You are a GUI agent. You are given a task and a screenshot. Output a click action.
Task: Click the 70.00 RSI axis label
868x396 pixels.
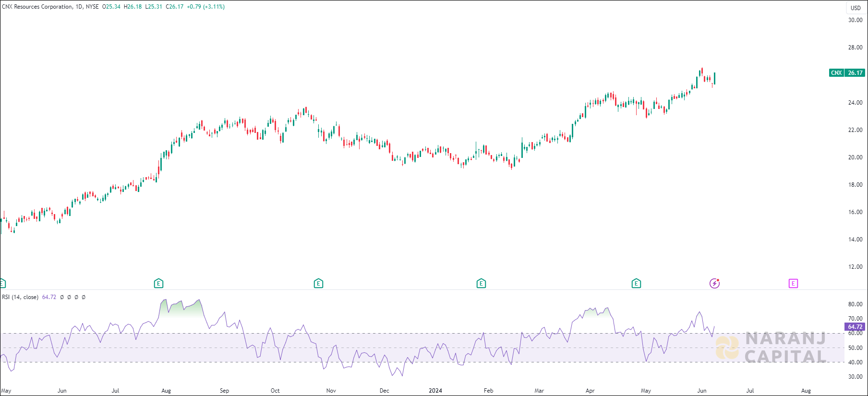click(x=855, y=319)
